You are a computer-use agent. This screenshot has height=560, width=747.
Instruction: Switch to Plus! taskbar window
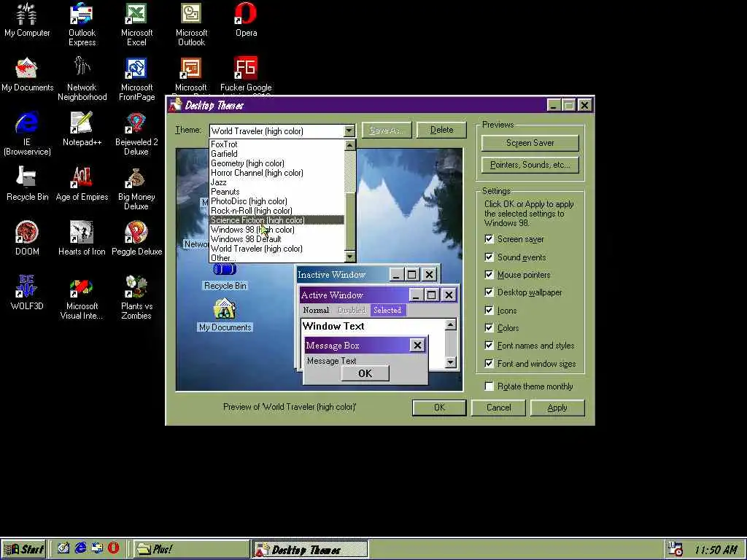[x=190, y=549]
